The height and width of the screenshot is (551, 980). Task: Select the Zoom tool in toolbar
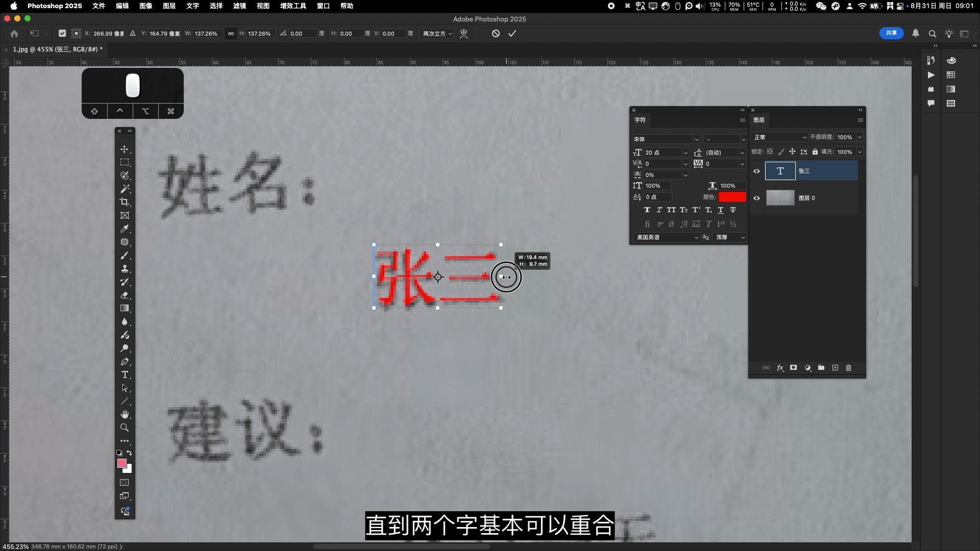(125, 428)
